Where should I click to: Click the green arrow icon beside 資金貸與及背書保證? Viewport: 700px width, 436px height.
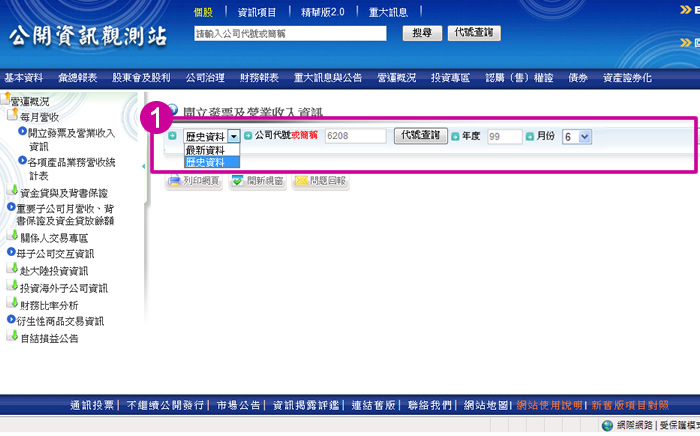point(12,191)
